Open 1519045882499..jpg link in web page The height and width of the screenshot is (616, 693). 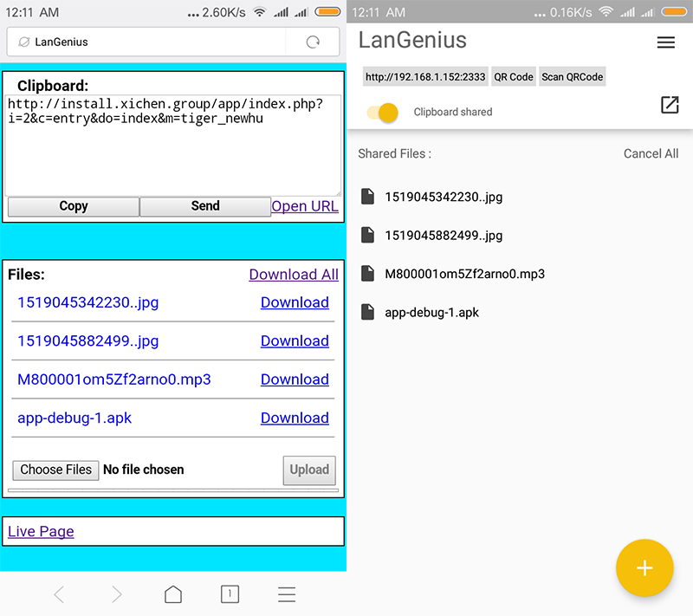pyautogui.click(x=88, y=341)
